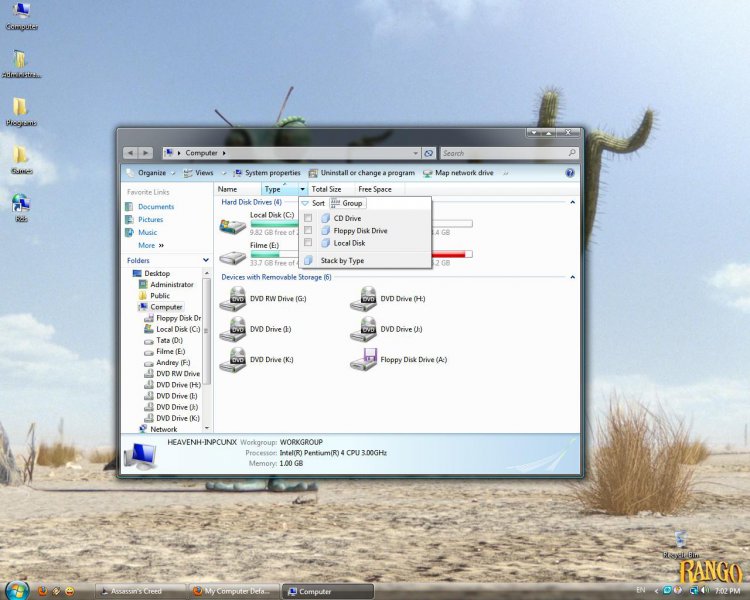Click the Back navigation arrow
This screenshot has width=750, height=600.
coord(130,153)
